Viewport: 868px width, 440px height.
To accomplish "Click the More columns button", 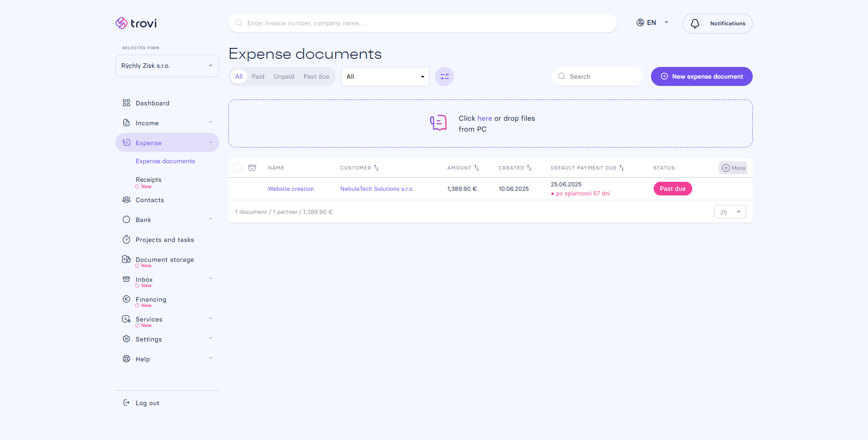I will point(733,168).
